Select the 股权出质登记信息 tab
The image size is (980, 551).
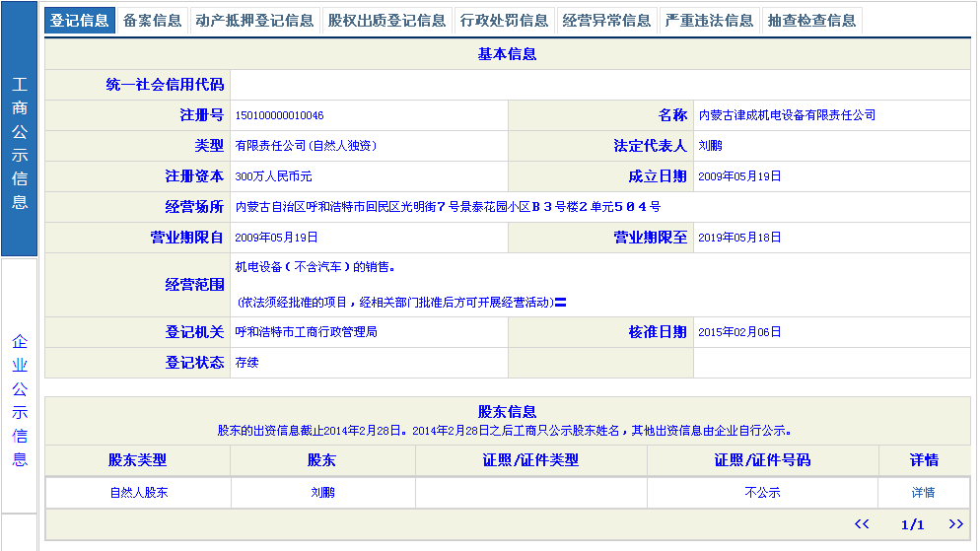click(386, 21)
